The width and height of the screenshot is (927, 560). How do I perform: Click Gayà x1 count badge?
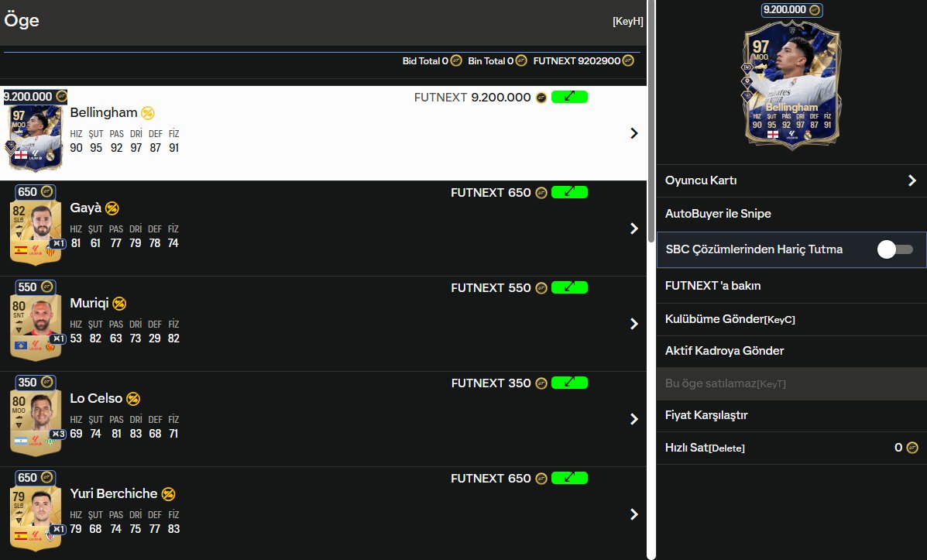[x=58, y=244]
